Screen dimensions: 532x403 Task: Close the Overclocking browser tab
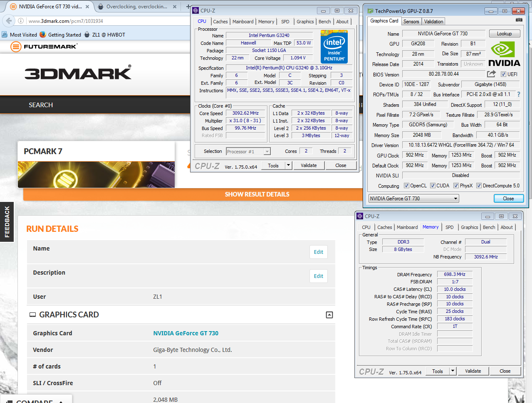[174, 7]
